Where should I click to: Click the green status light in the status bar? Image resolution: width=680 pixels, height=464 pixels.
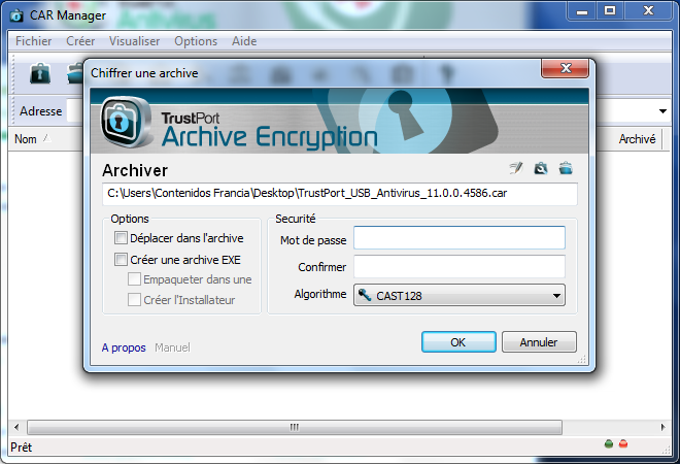609,444
